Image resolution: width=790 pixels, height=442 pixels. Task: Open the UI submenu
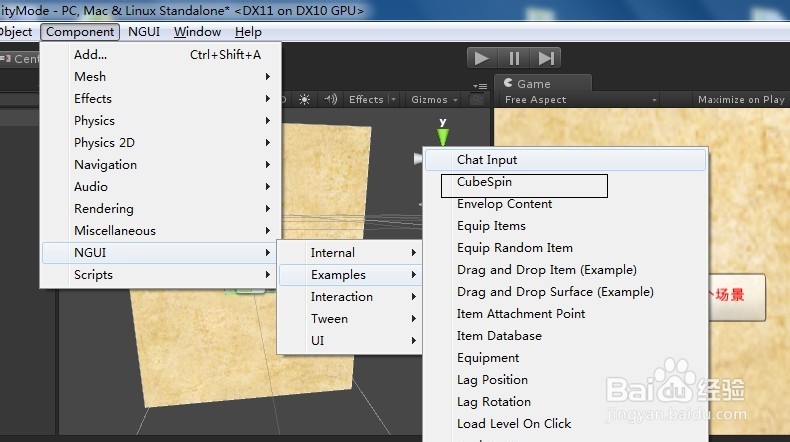350,341
